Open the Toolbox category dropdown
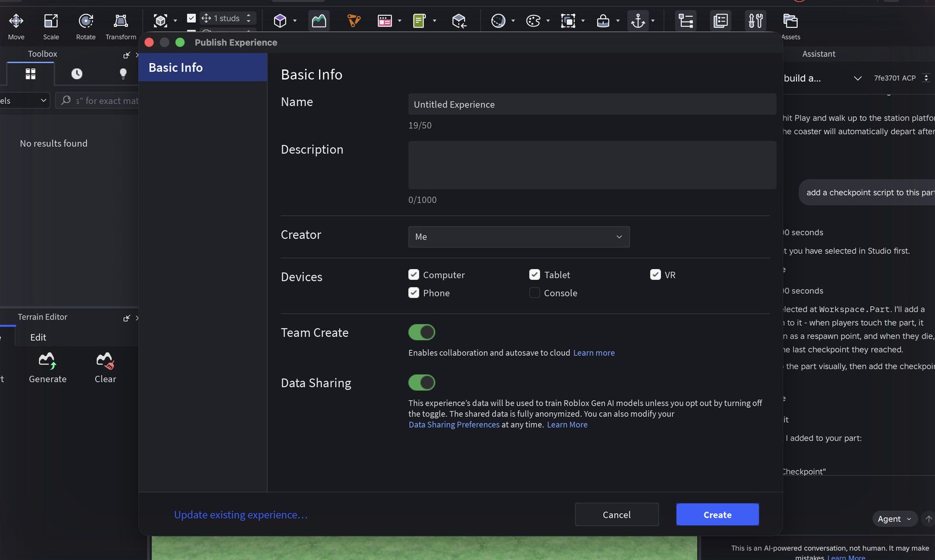Viewport: 935px width, 560px height. click(25, 100)
